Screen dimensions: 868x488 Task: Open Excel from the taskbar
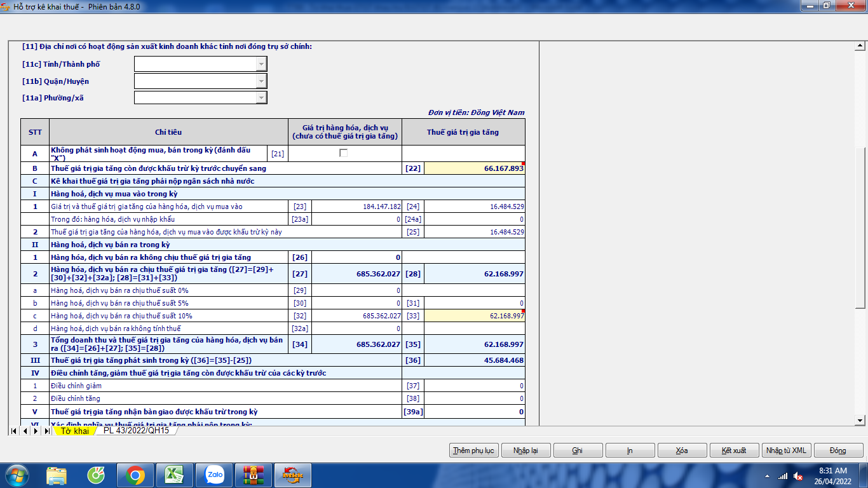click(173, 474)
